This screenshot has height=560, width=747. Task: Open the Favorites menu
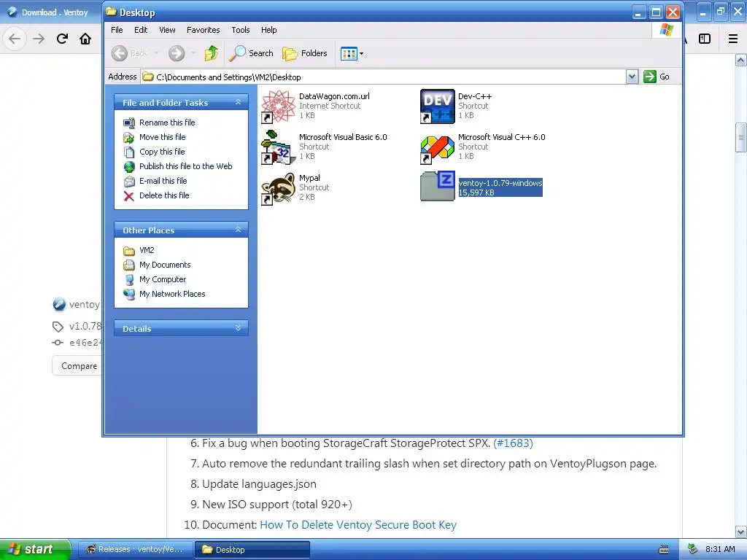pos(203,30)
